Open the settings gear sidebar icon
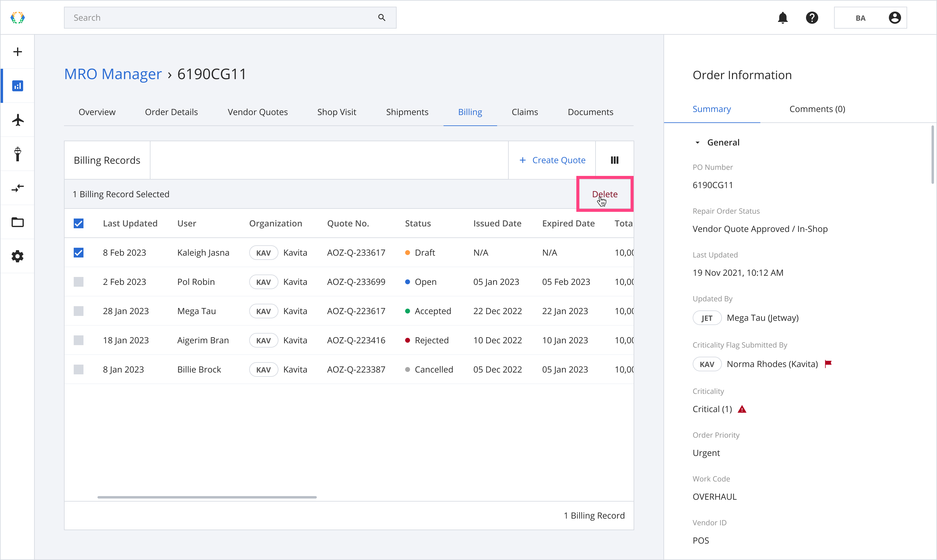 pyautogui.click(x=17, y=256)
